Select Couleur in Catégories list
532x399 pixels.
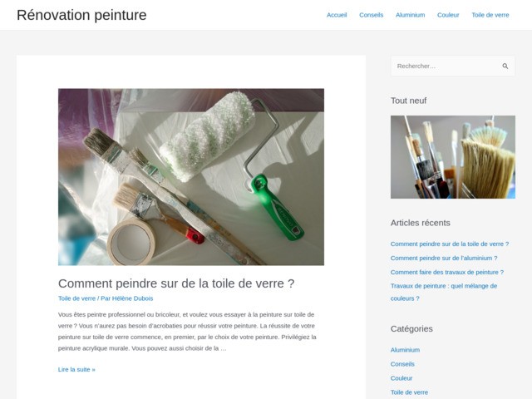click(401, 378)
